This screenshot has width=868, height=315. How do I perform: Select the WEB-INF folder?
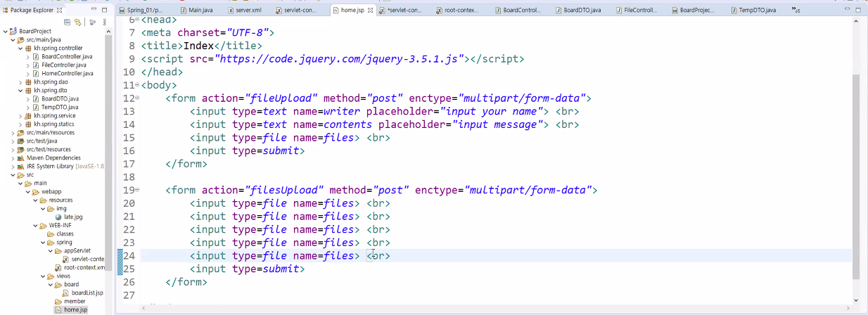click(x=60, y=226)
